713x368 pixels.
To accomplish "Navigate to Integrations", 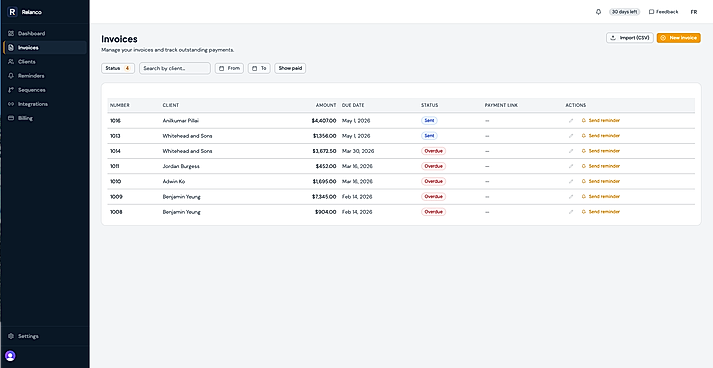I will [x=45, y=104].
